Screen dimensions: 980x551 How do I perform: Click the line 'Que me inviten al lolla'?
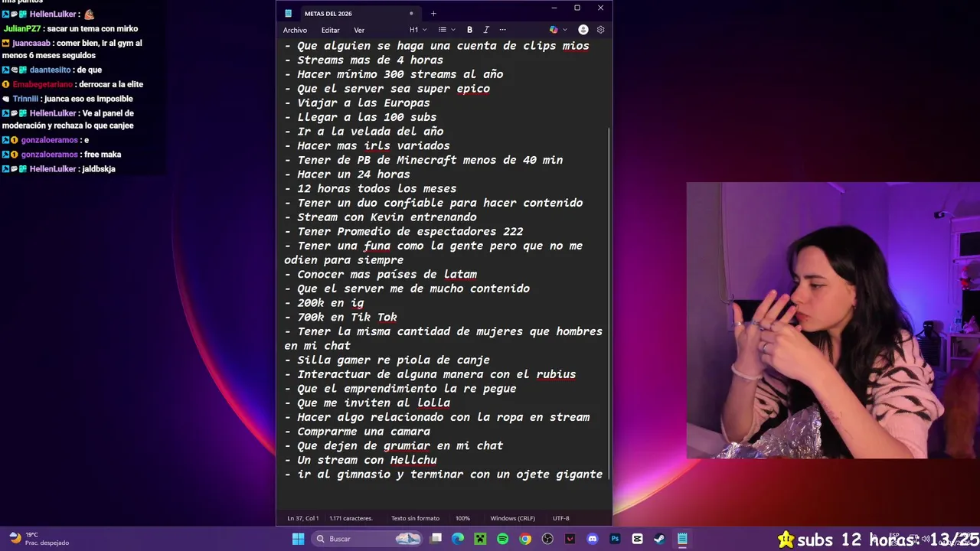point(367,403)
